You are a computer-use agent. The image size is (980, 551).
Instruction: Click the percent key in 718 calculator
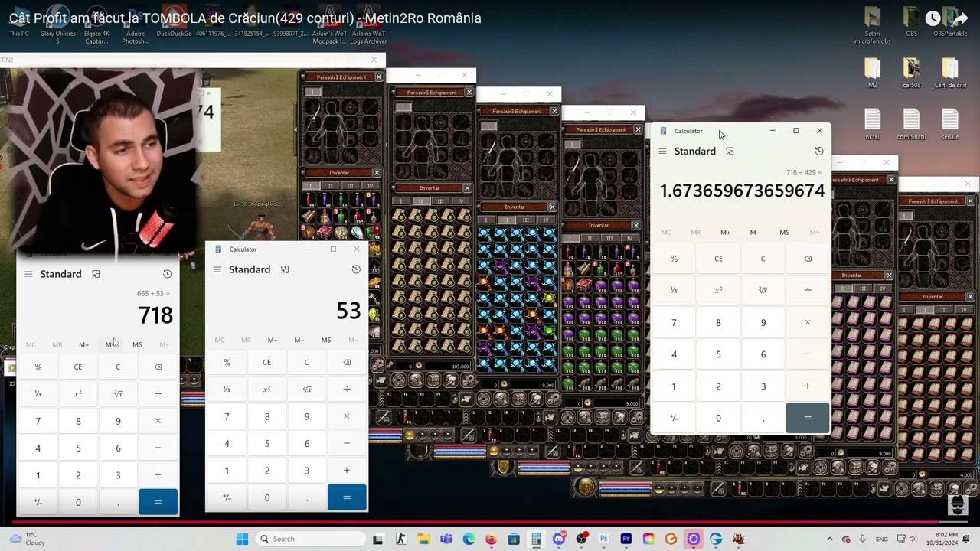(x=38, y=367)
